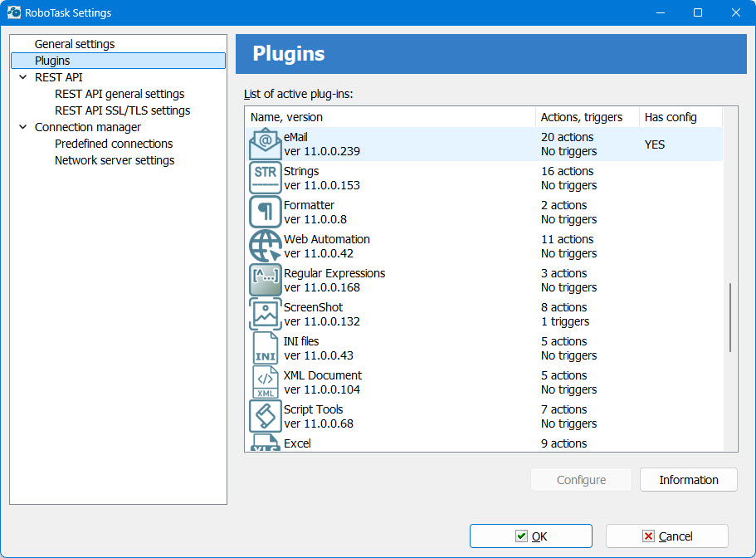Select the XML Document plugin name
Viewport: 756px width, 558px height.
click(323, 375)
